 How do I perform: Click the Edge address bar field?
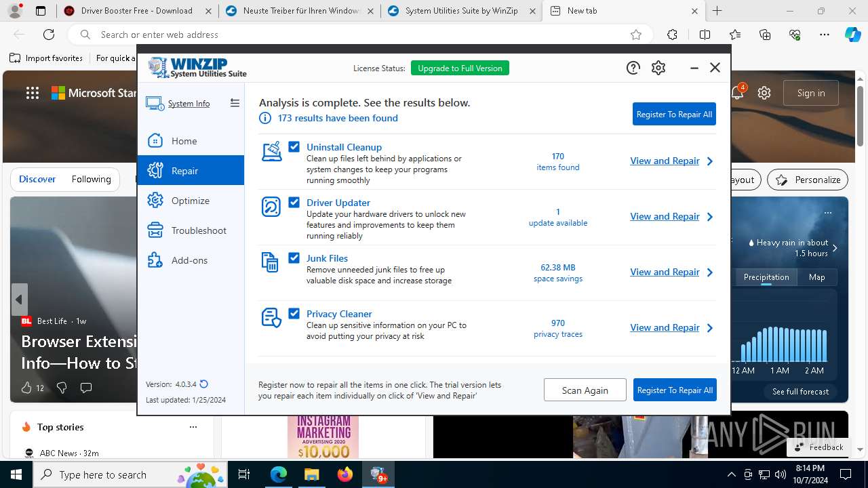[359, 35]
